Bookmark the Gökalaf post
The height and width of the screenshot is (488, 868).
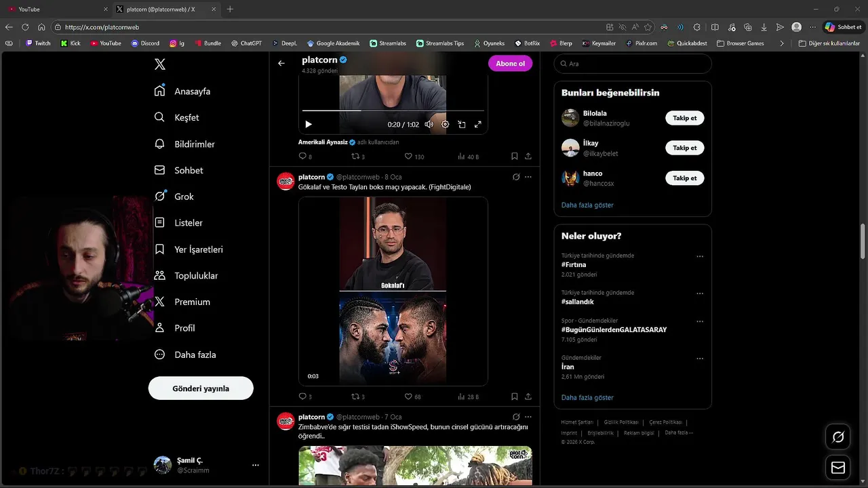click(515, 396)
